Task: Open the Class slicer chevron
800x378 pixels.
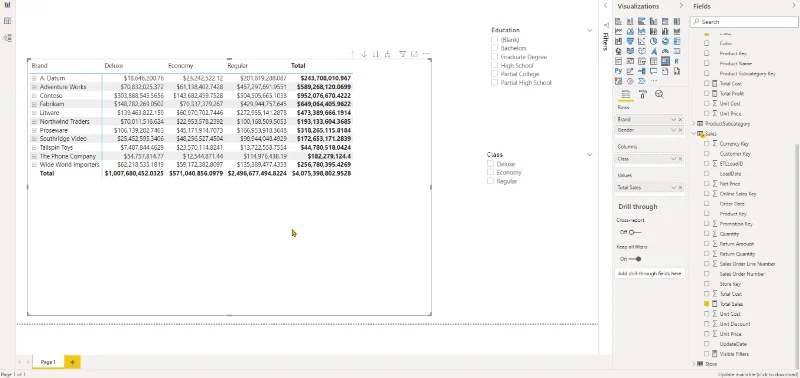Action: [590, 155]
